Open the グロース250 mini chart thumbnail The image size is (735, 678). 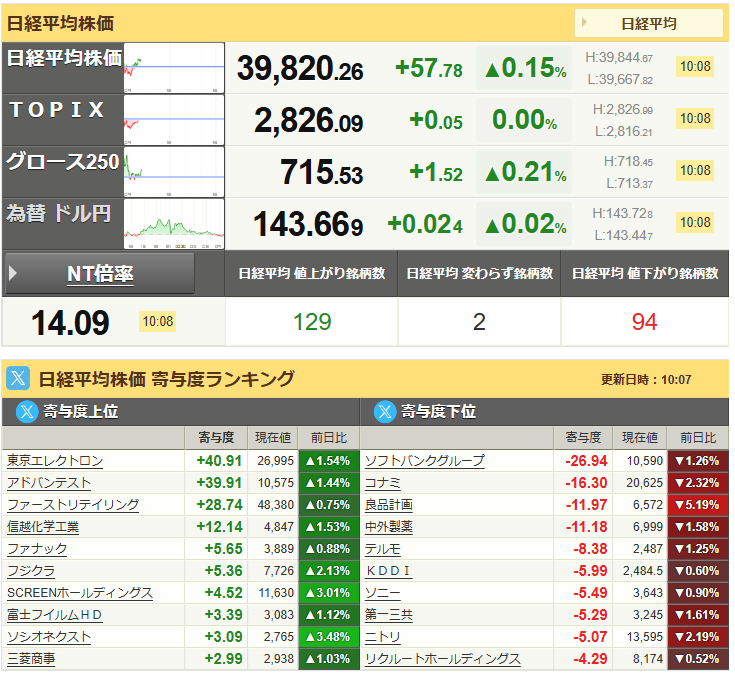click(174, 172)
